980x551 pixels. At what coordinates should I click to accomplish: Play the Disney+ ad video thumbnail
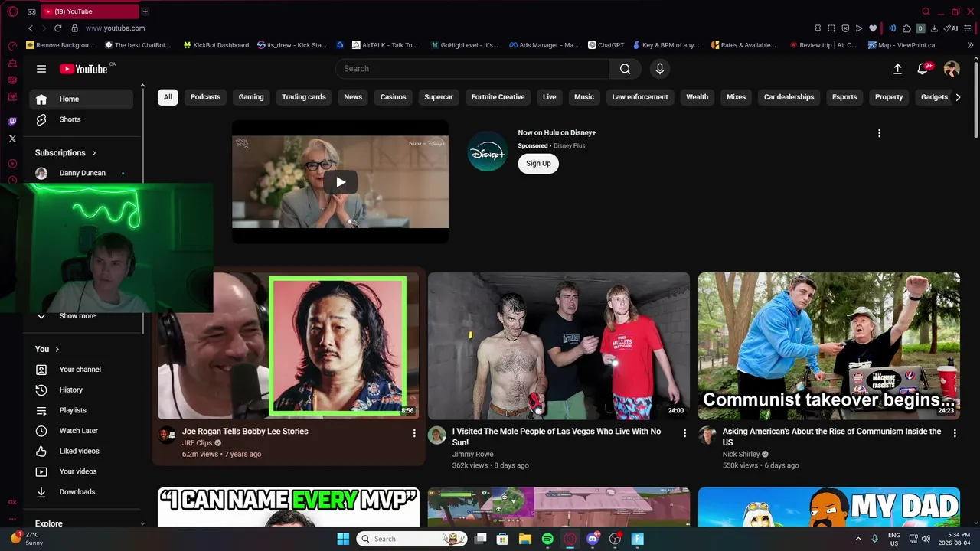pyautogui.click(x=341, y=182)
